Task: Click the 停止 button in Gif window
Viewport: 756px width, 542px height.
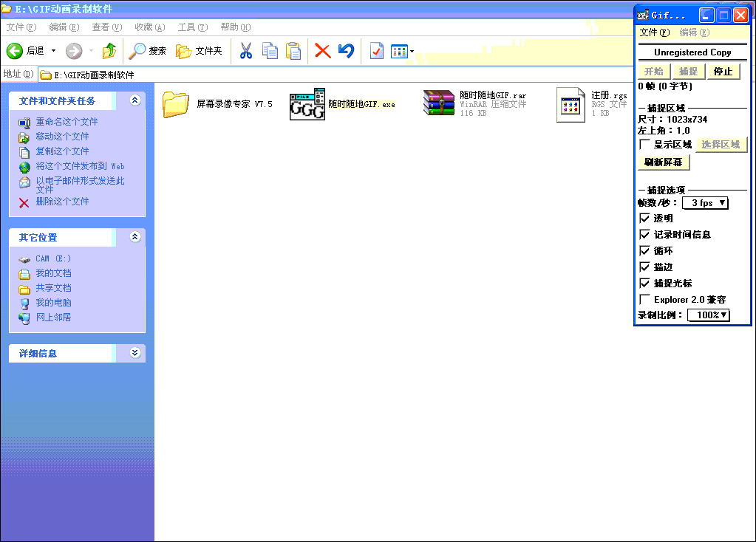Action: pyautogui.click(x=723, y=72)
